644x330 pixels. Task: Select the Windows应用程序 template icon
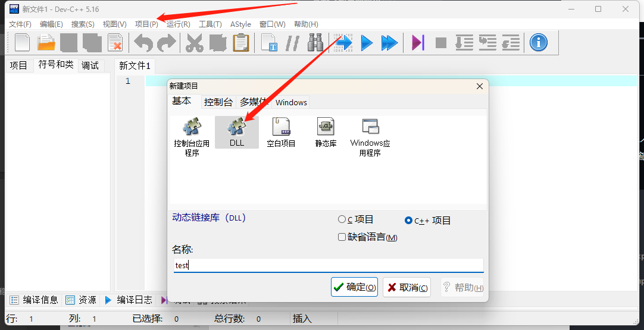pos(370,128)
